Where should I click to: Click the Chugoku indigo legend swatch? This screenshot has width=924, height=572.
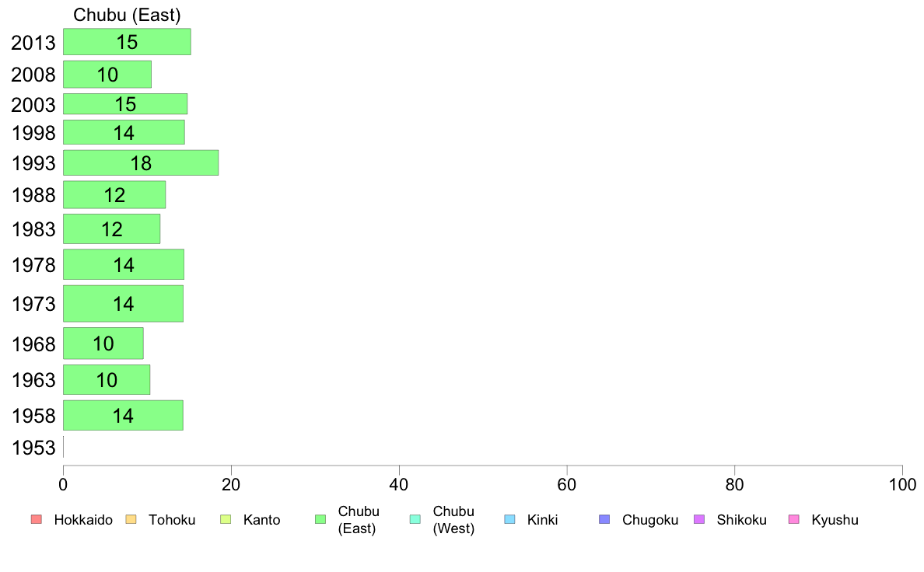point(604,519)
